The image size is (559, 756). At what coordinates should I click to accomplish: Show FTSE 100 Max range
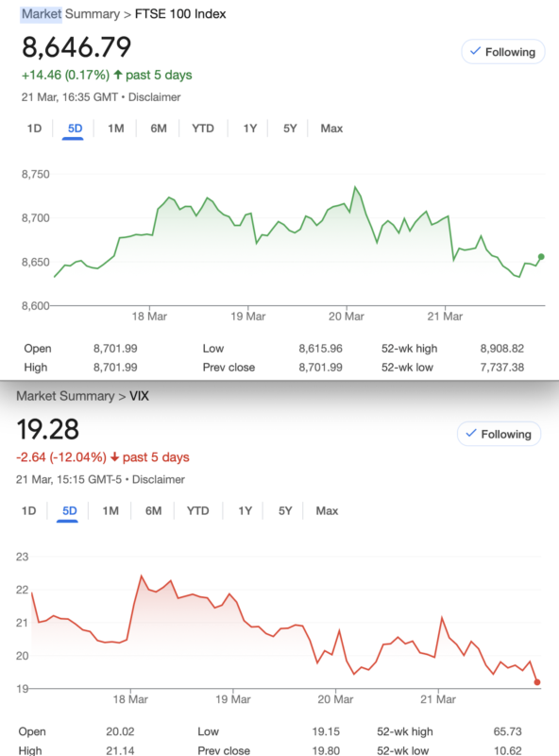click(x=331, y=129)
